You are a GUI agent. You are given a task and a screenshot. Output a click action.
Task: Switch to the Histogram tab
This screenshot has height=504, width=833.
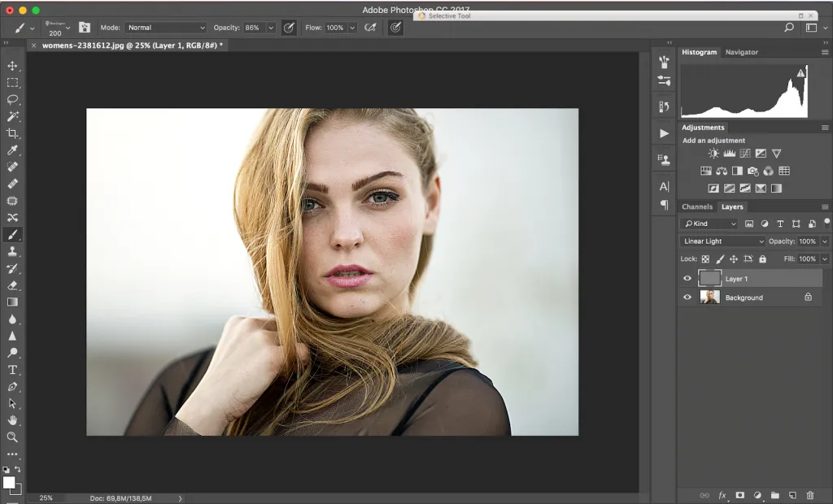(699, 52)
